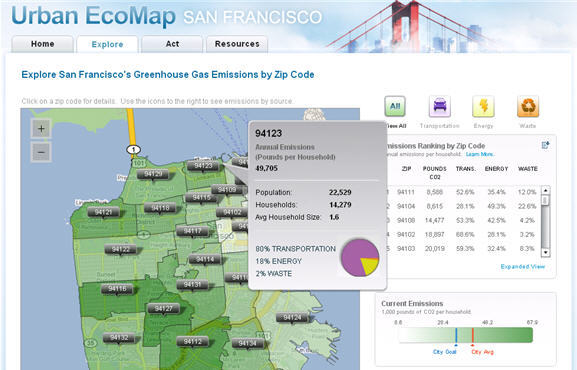Click the 94116 zip code marker
Viewport: 577px width, 370px height.
point(117,289)
